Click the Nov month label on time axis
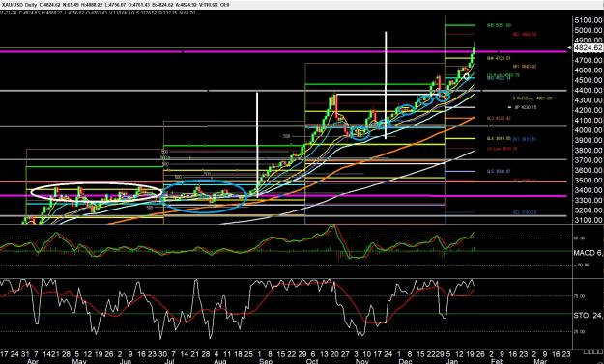 pyautogui.click(x=361, y=362)
